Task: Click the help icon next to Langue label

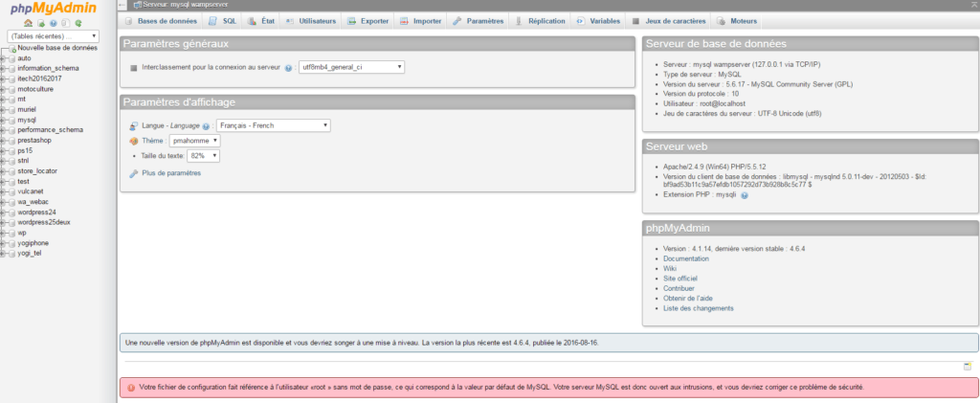Action: [206, 126]
